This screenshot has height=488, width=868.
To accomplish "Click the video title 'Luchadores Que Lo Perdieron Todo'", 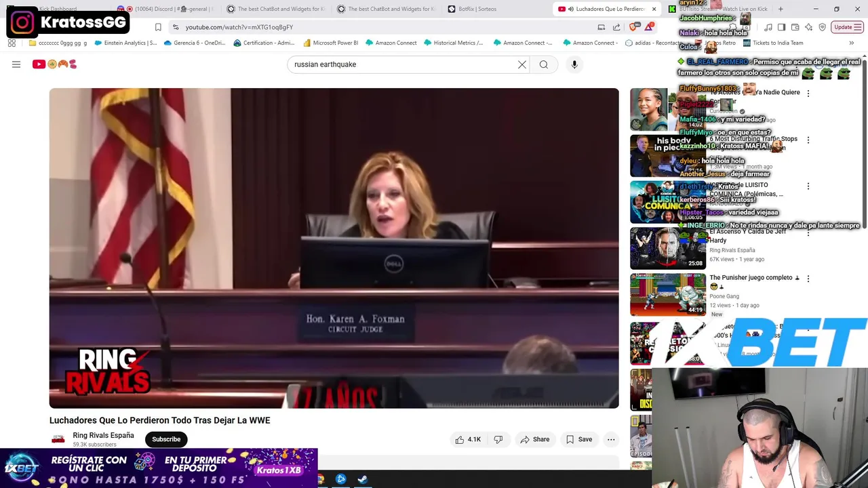I will (x=159, y=420).
